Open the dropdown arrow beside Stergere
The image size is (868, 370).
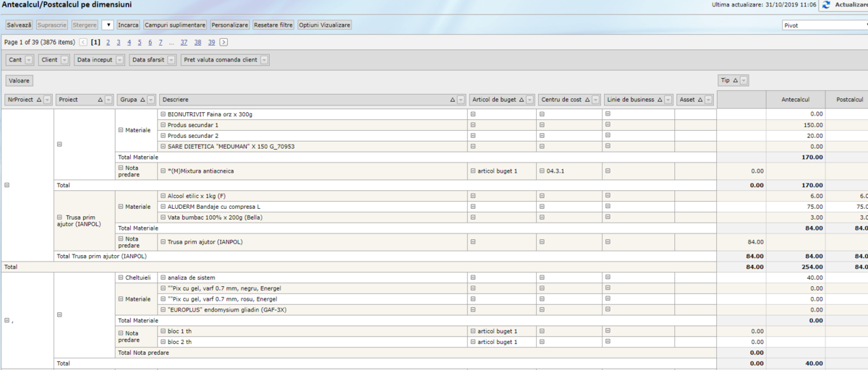[x=108, y=25]
